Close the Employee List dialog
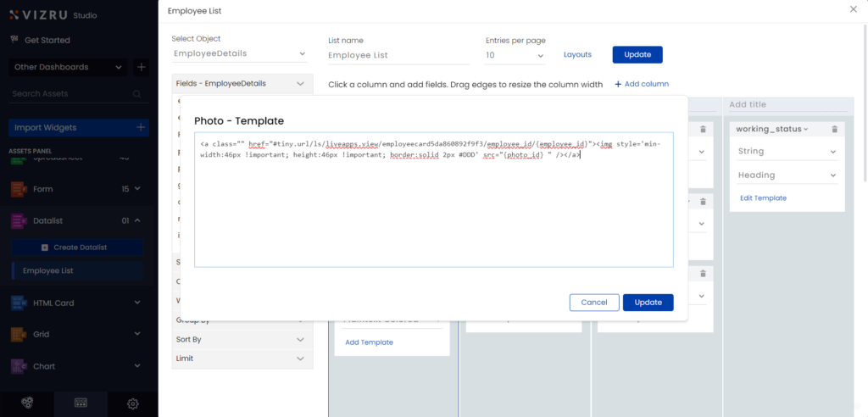Viewport: 868px width, 417px height. point(853,9)
